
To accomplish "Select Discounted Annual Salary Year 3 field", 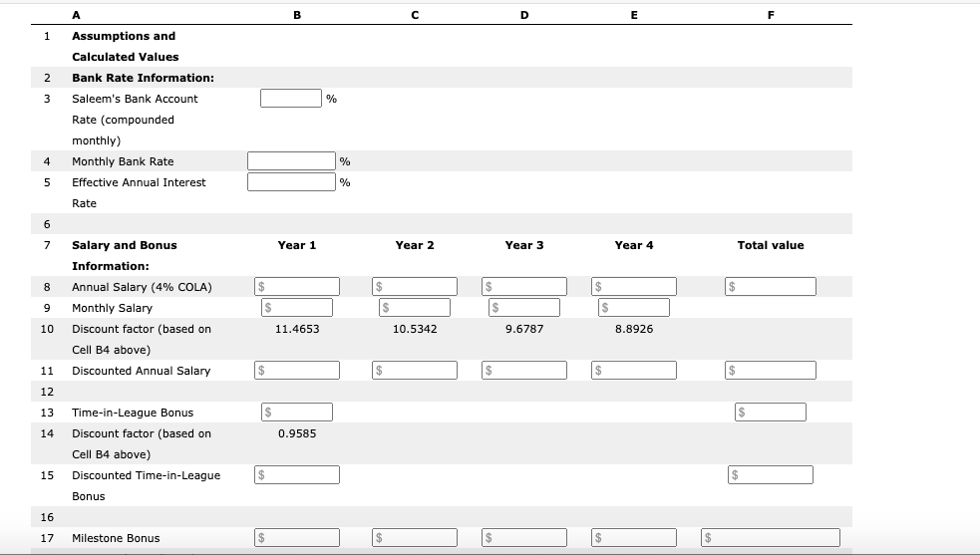I will [524, 370].
